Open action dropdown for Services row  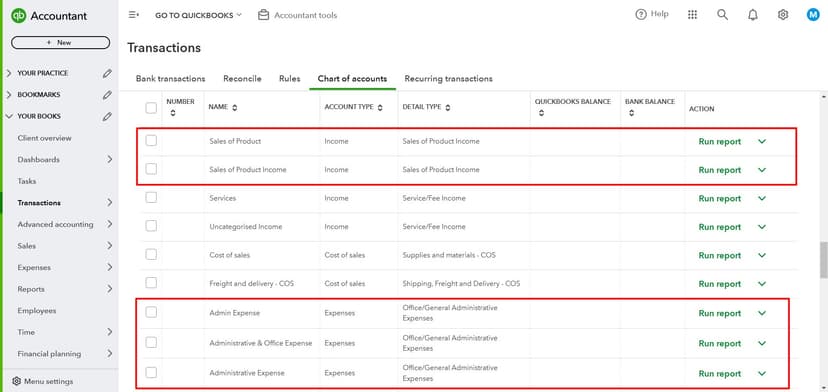click(x=762, y=199)
